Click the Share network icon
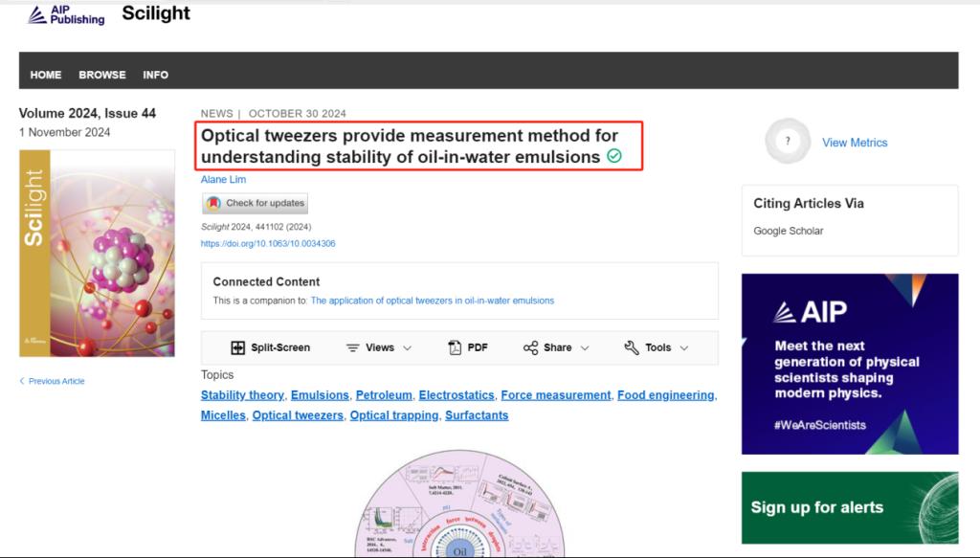Screen dimensions: 980x558 click(x=530, y=348)
